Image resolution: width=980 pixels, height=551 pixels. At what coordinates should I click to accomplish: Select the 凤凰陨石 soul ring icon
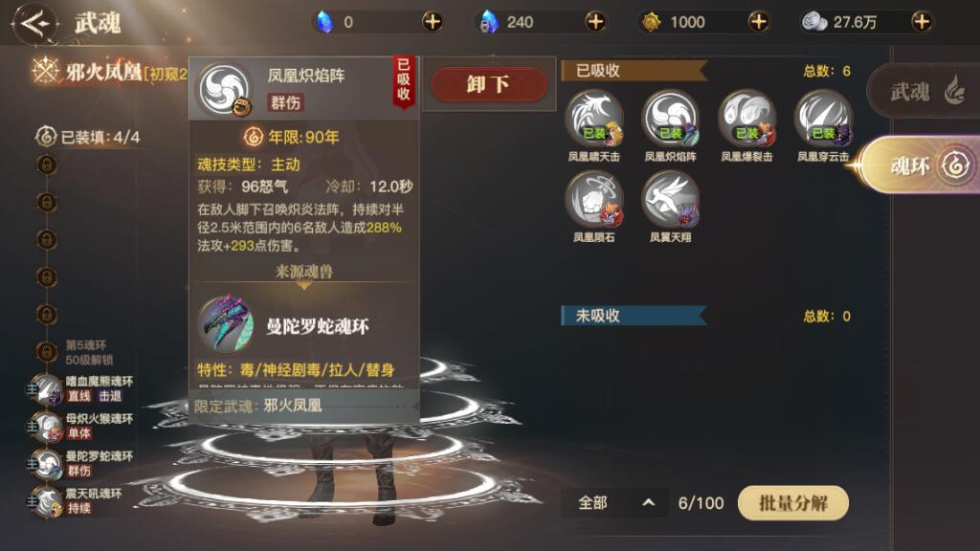coord(593,199)
